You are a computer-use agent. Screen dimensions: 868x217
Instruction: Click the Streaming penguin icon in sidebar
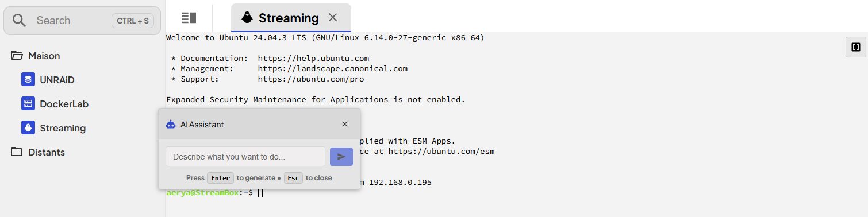point(28,128)
